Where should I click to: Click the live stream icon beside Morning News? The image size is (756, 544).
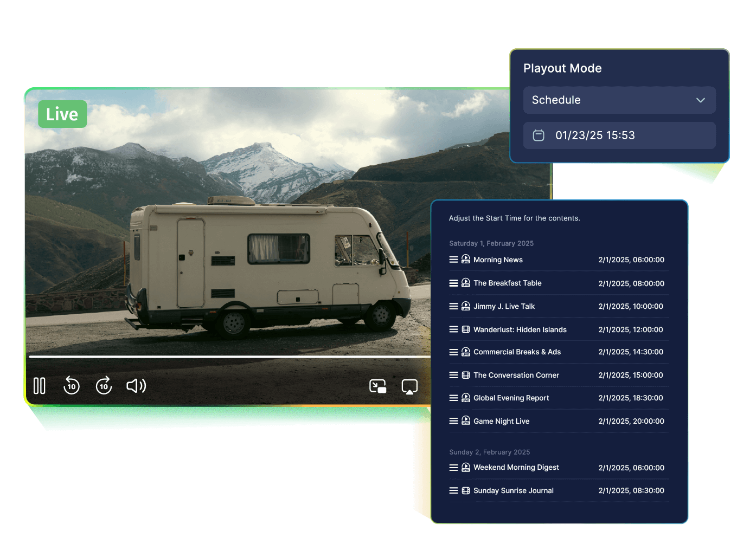pyautogui.click(x=466, y=260)
